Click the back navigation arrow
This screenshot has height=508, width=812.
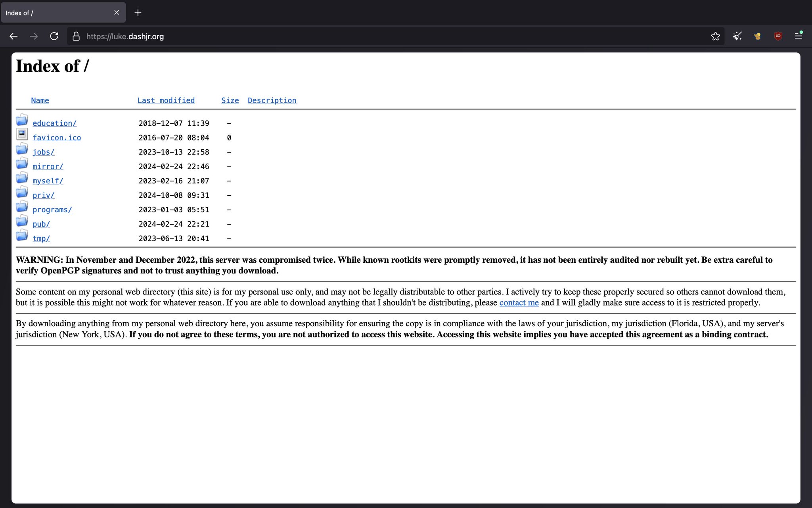tap(13, 37)
